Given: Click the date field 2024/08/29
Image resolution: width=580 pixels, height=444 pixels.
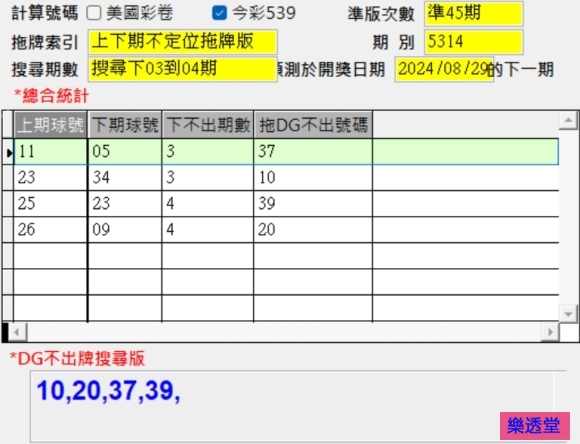Looking at the screenshot, I should (x=444, y=69).
